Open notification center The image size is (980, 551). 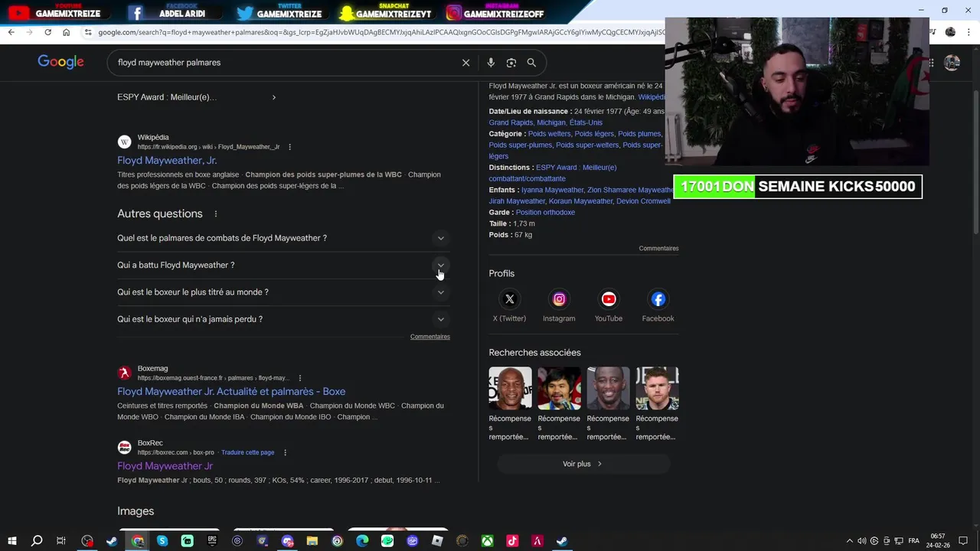point(963,541)
